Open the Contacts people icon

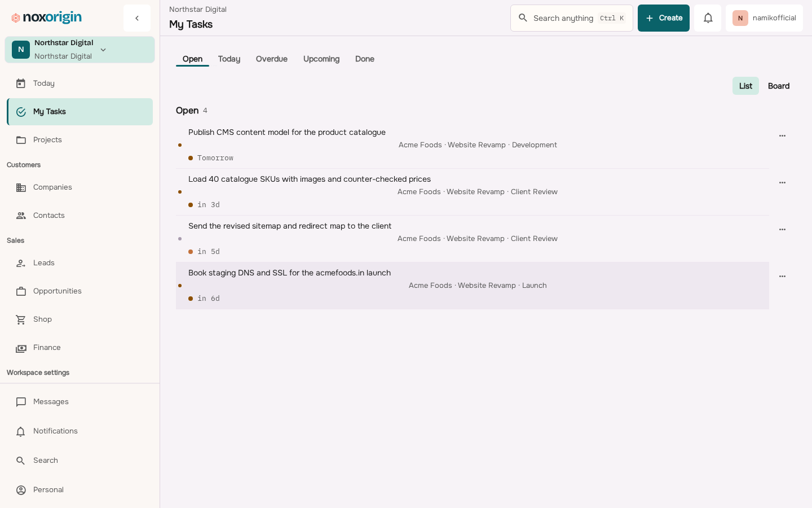(21, 216)
